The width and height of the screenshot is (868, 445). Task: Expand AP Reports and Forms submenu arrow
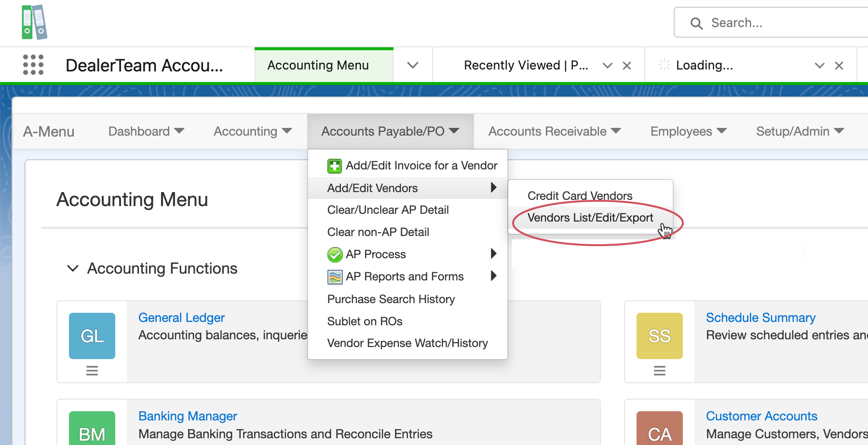(493, 276)
